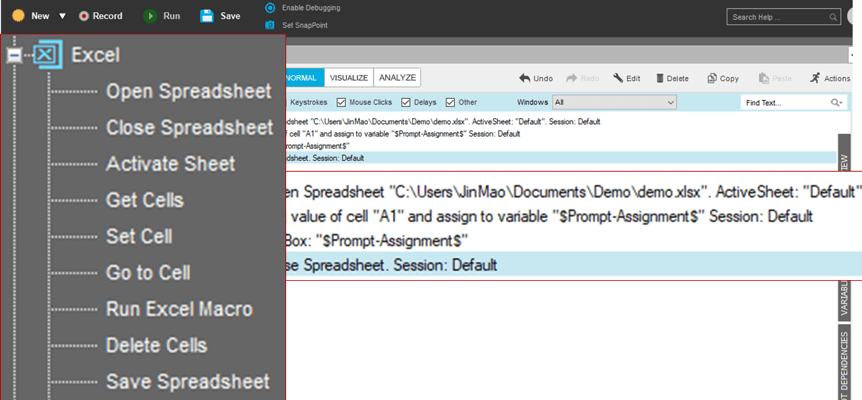
Task: Click the Find Text input box
Action: (783, 103)
